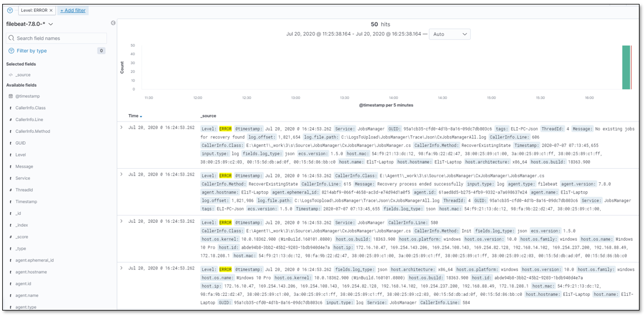Image resolution: width=644 pixels, height=315 pixels.
Task: Click the GUID string type icon
Action: pyautogui.click(x=11, y=143)
